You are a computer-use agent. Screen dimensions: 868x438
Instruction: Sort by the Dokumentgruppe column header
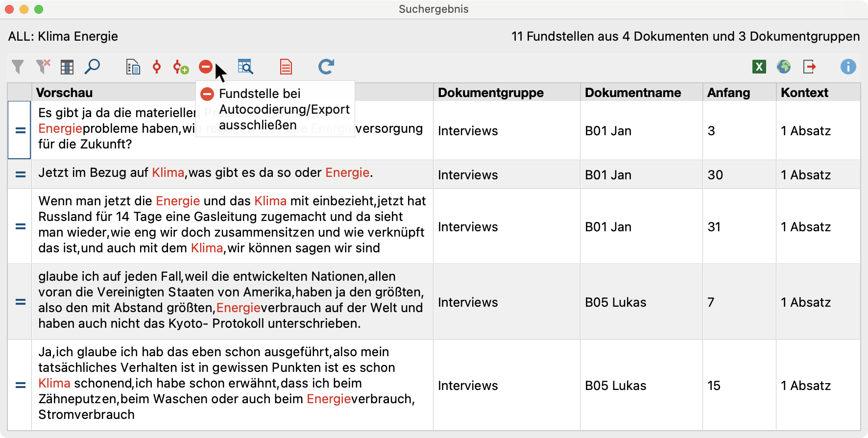[506, 92]
